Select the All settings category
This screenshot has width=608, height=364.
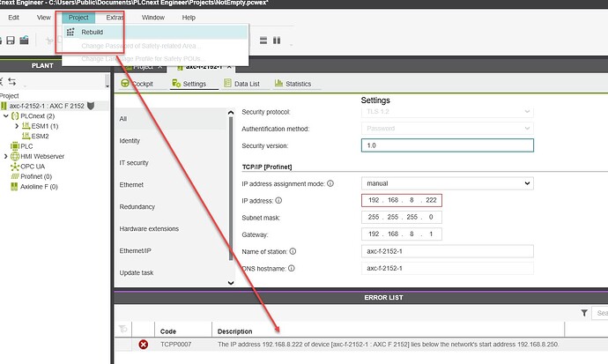(x=122, y=119)
